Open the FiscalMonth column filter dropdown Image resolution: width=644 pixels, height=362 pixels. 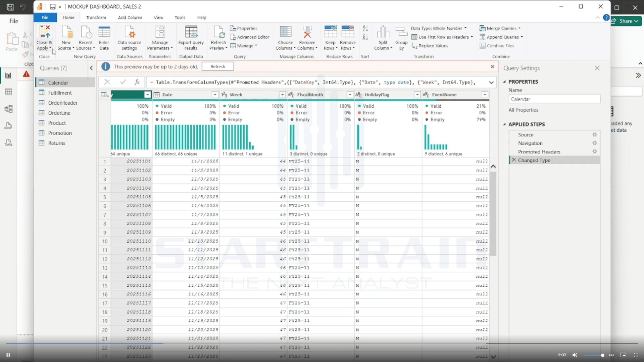pos(350,95)
